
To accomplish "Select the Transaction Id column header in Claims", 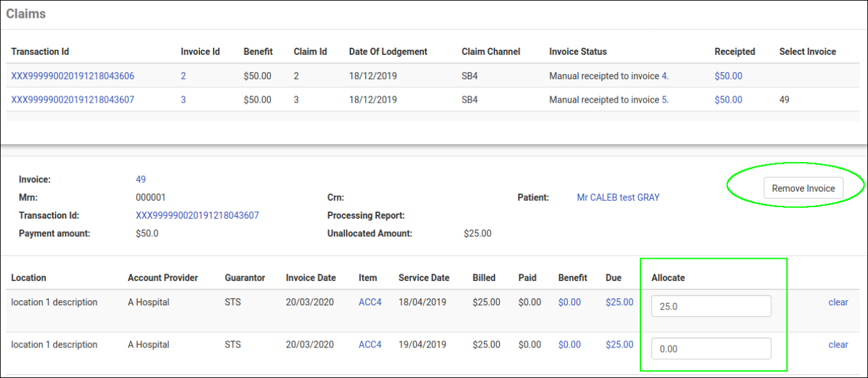I will pos(40,52).
